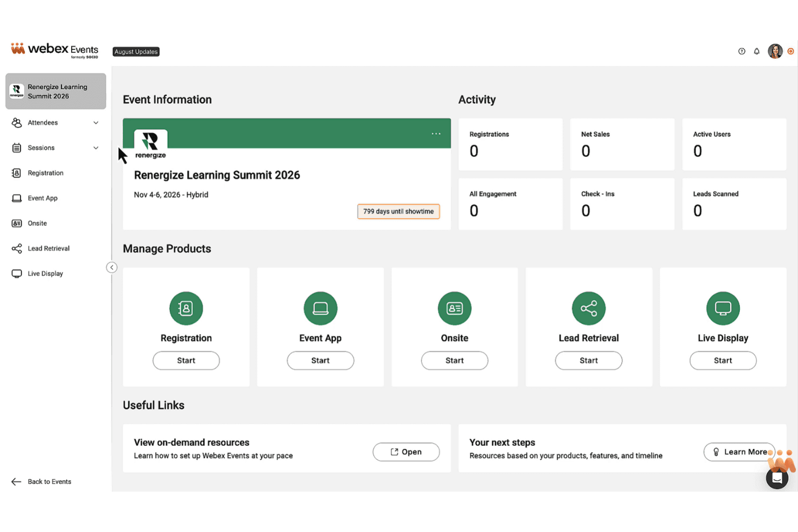Open the notifications bell

click(756, 51)
